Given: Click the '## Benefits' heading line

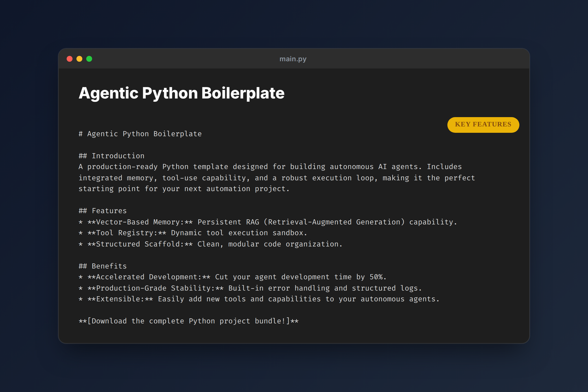Looking at the screenshot, I should tap(103, 266).
